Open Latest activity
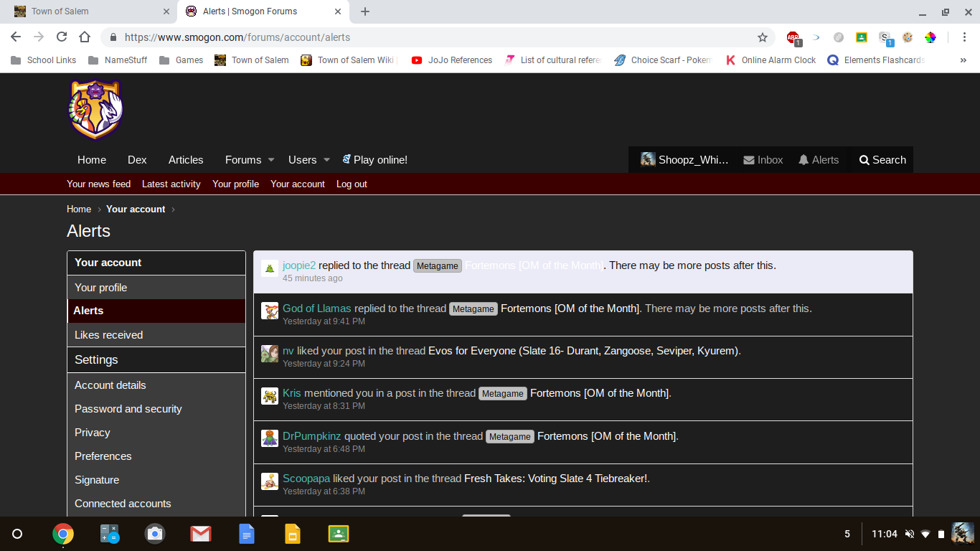 171,184
